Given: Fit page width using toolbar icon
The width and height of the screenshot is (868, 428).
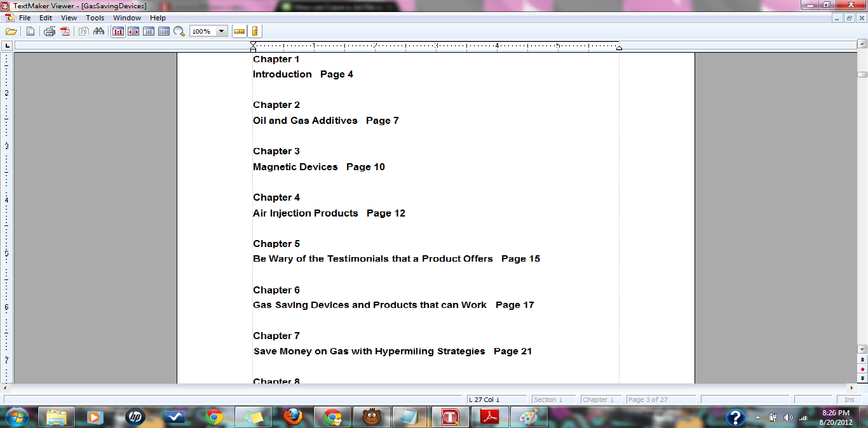Looking at the screenshot, I should [133, 31].
